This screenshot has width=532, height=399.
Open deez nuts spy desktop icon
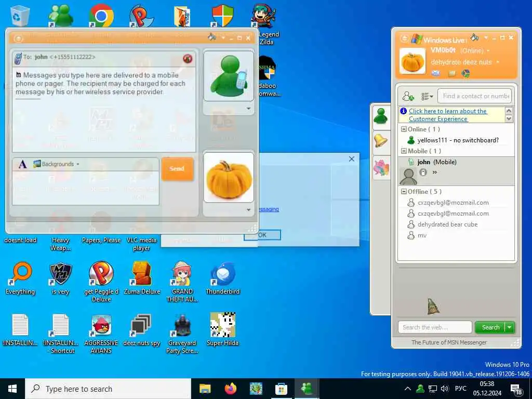[x=141, y=330]
